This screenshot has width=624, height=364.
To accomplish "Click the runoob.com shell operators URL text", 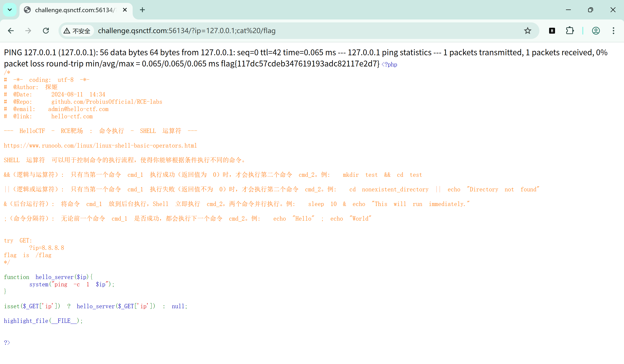I will (100, 146).
